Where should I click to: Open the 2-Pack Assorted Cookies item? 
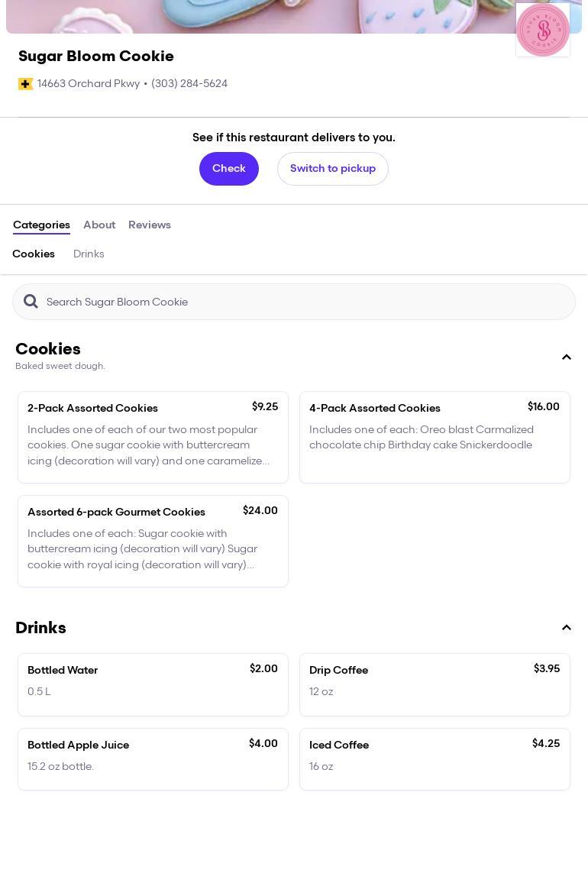pyautogui.click(x=153, y=437)
